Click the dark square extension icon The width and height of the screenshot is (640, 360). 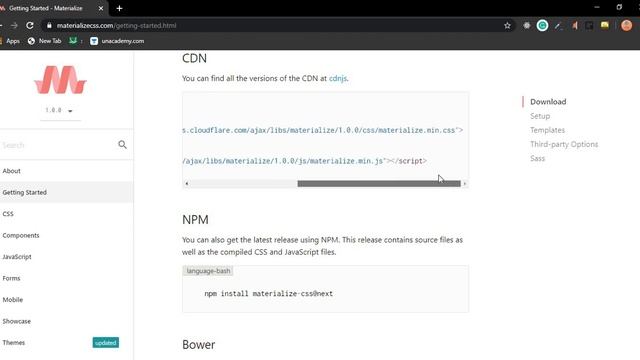589,25
